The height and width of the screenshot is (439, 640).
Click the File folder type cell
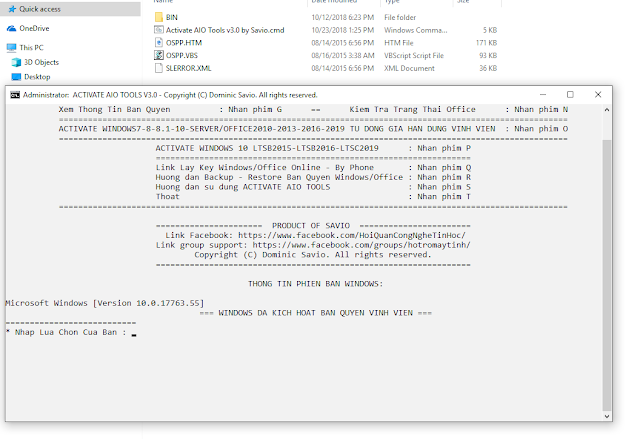coord(400,17)
